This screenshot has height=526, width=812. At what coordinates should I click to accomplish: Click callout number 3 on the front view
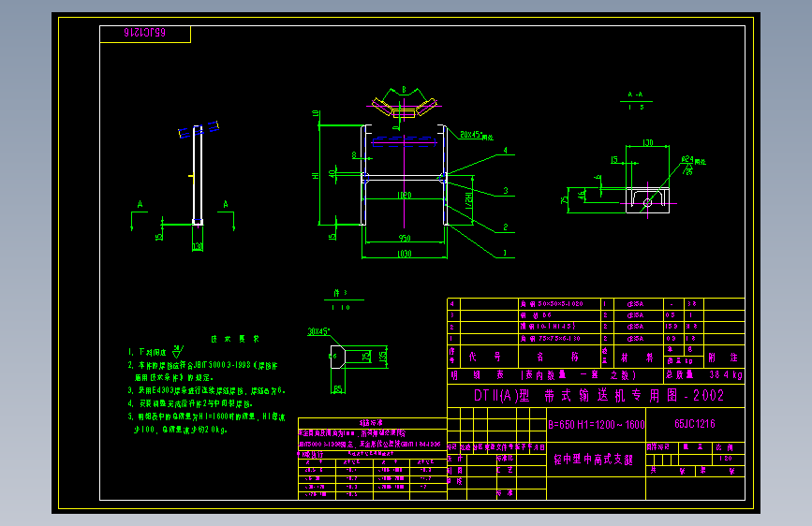pos(506,191)
